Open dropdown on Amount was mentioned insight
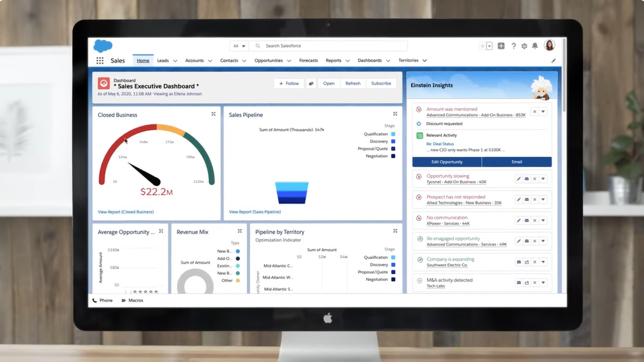644x362 pixels. pos(543,112)
